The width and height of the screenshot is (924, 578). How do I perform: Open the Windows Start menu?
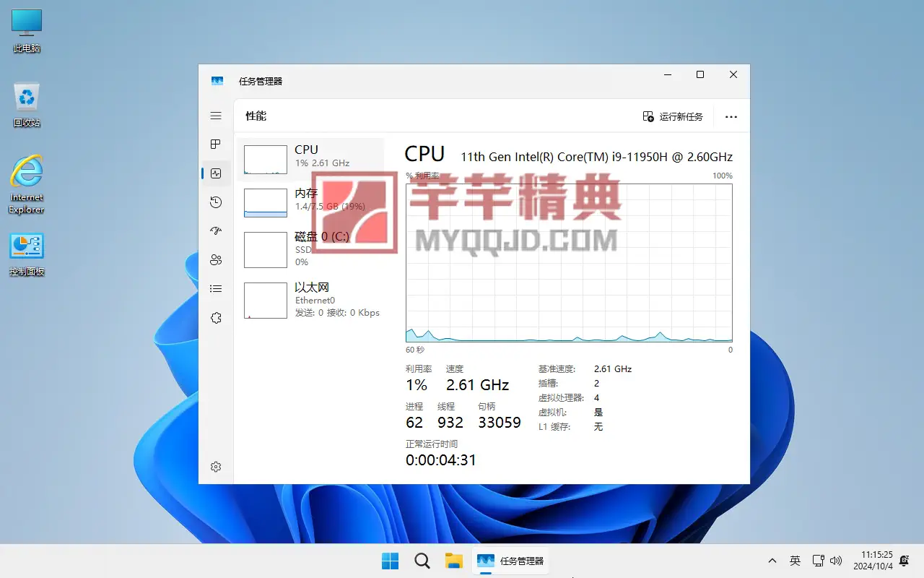[390, 561]
